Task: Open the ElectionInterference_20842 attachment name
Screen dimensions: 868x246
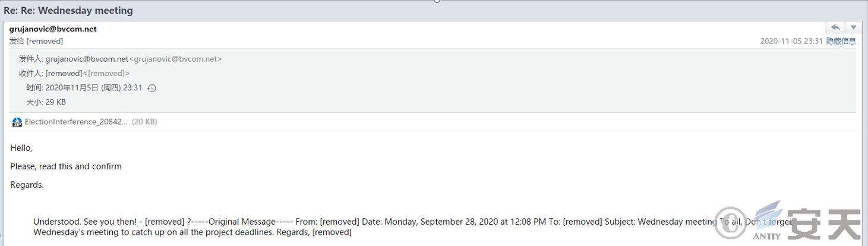Action: (x=75, y=122)
